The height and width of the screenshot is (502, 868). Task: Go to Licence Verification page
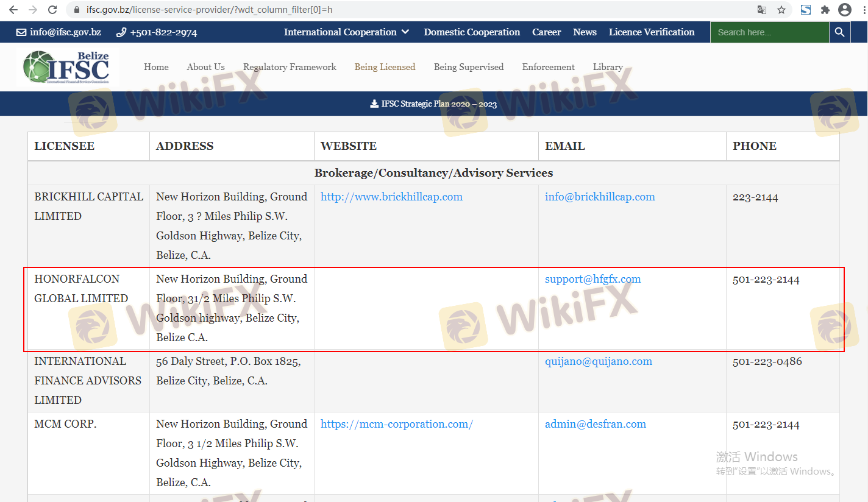pos(651,32)
